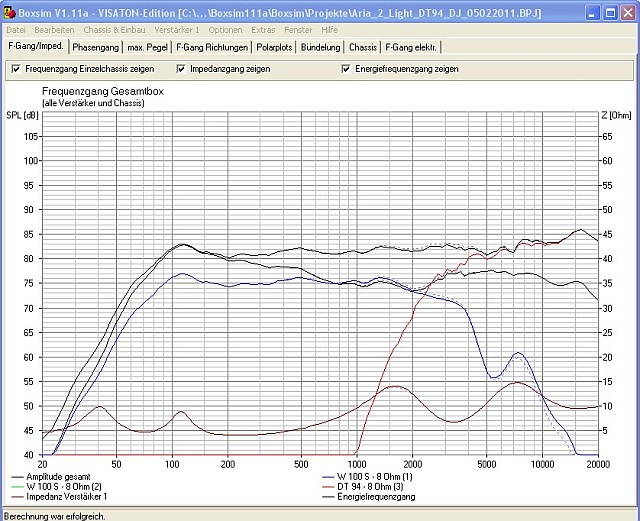Switch to the Phasengang tab
The image size is (640, 521).
(96, 47)
